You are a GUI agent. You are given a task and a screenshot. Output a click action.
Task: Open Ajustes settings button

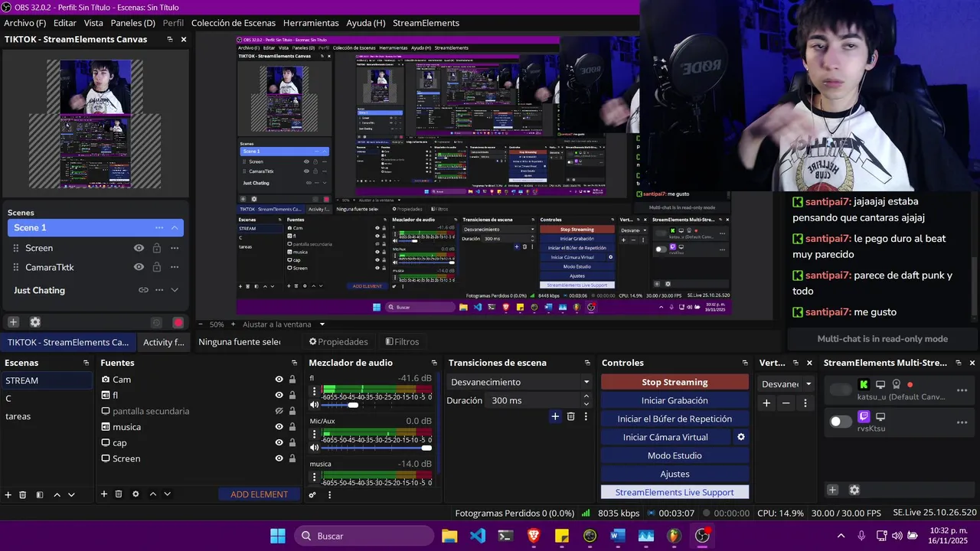coord(675,474)
